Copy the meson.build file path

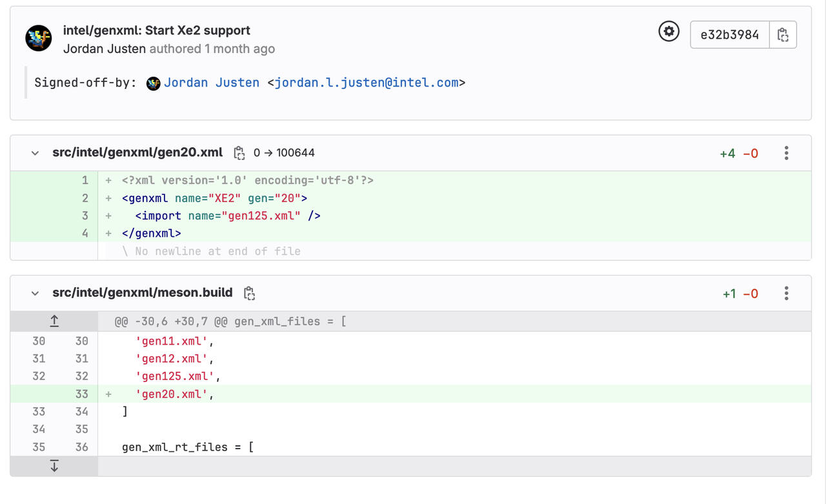tap(249, 292)
